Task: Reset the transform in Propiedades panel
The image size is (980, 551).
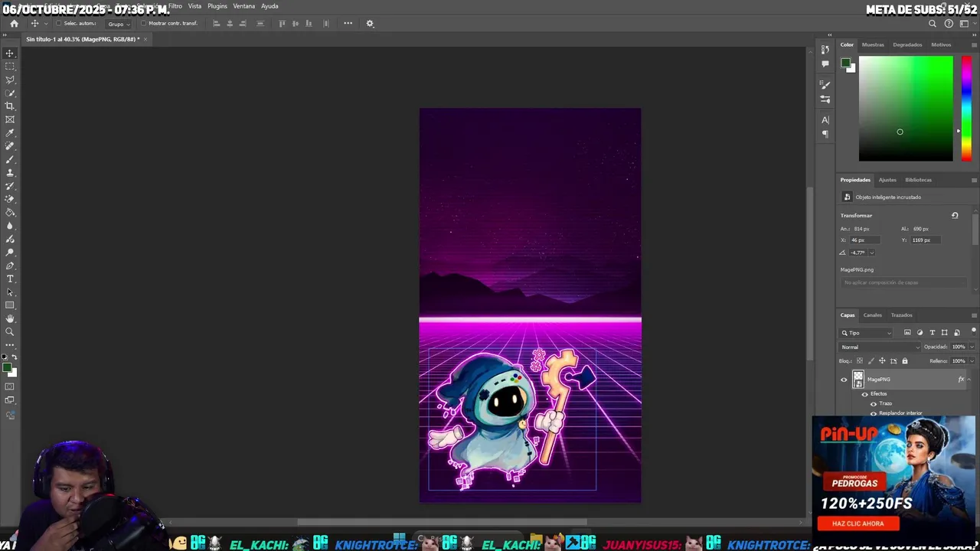Action: 955,215
